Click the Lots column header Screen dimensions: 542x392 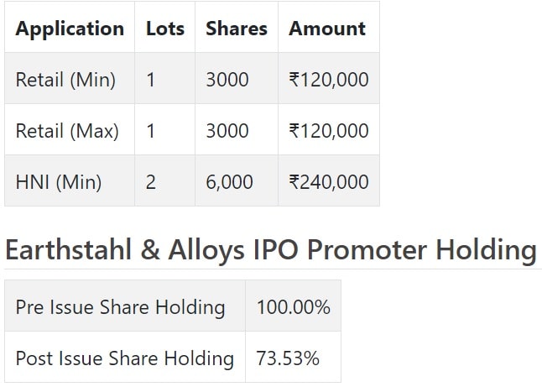pyautogui.click(x=165, y=29)
